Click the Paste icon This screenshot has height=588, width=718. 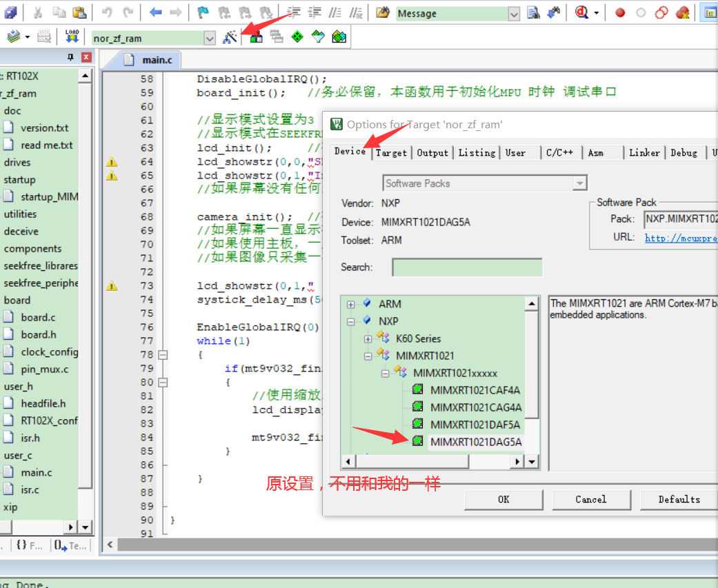[x=79, y=12]
